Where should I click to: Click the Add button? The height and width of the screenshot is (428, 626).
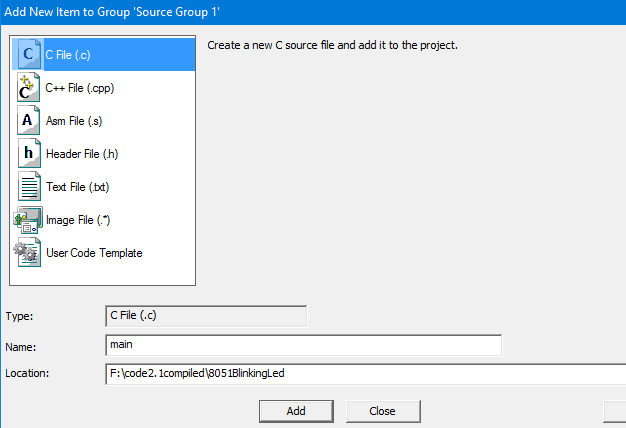click(x=296, y=411)
